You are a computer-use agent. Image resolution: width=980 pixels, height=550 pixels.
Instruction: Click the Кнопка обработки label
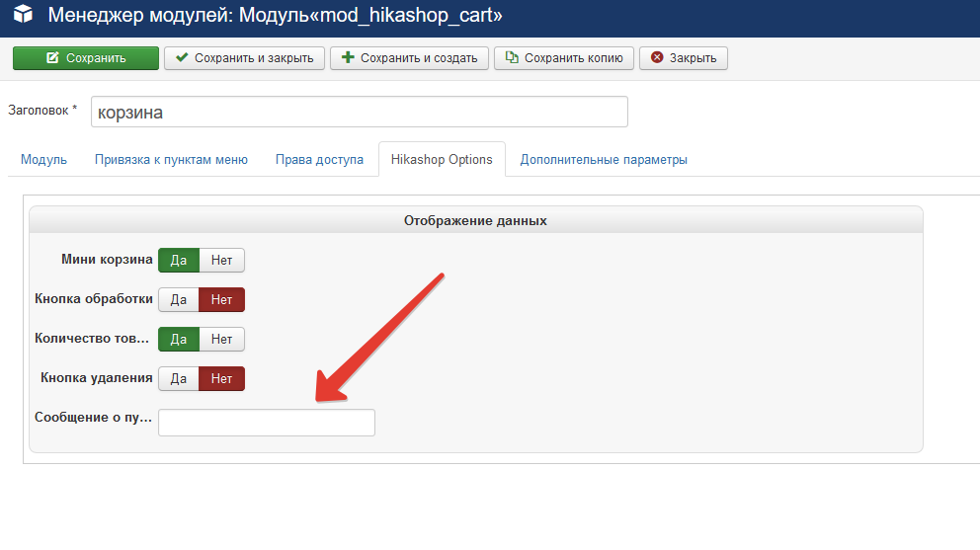94,299
